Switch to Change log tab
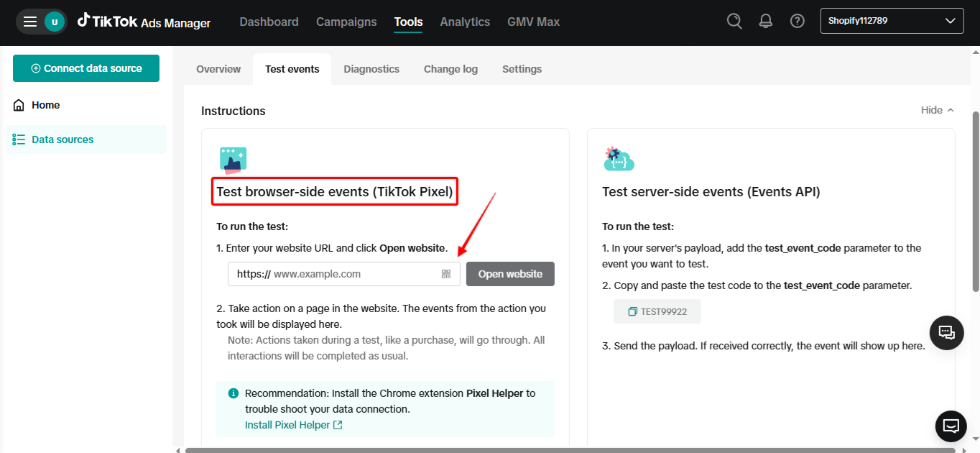This screenshot has width=980, height=453. [450, 69]
